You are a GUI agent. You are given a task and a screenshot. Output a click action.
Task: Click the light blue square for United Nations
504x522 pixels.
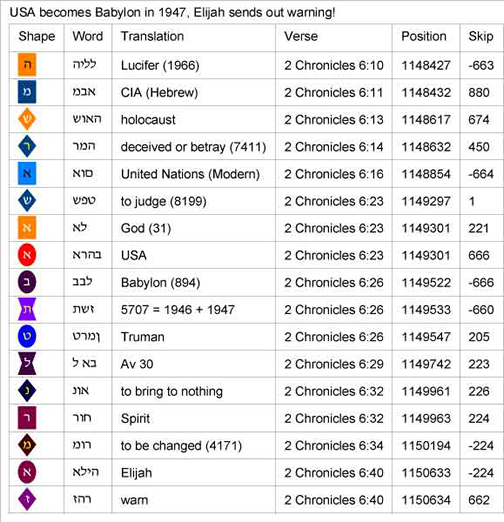tap(27, 173)
